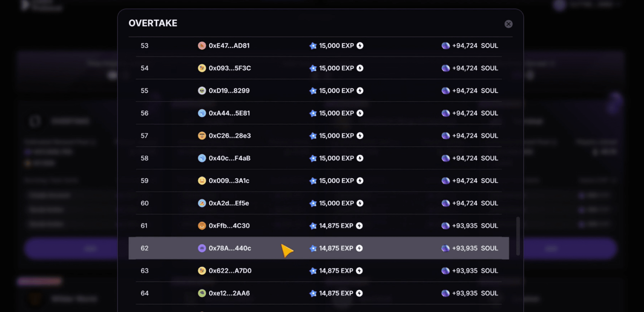Click the SOUL token icon in rank 57 row
Image resolution: width=644 pixels, height=312 pixels.
(x=445, y=136)
